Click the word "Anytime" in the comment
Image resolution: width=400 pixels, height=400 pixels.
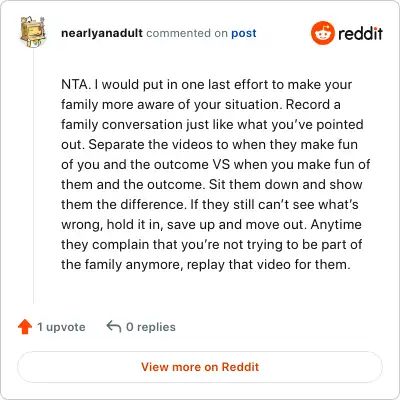pos(336,224)
